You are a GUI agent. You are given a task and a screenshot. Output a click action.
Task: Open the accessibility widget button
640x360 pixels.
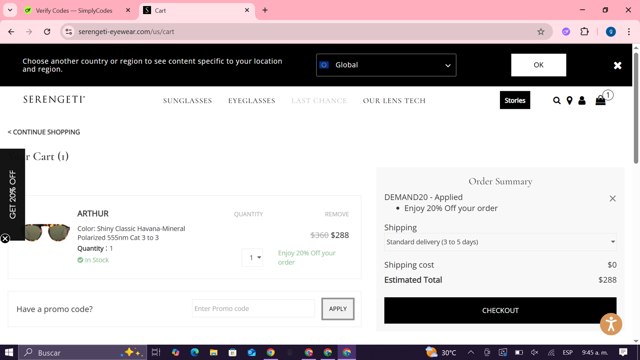611,324
